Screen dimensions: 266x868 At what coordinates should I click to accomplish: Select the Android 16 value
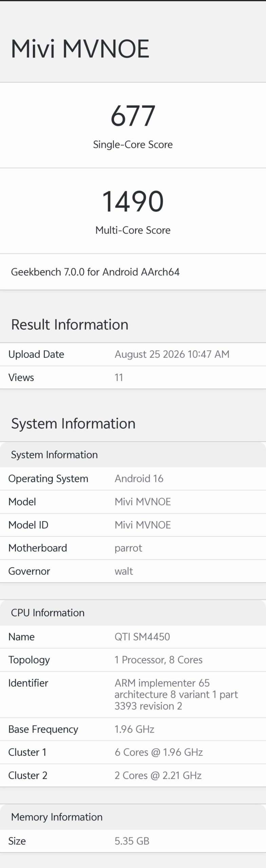pos(139,479)
